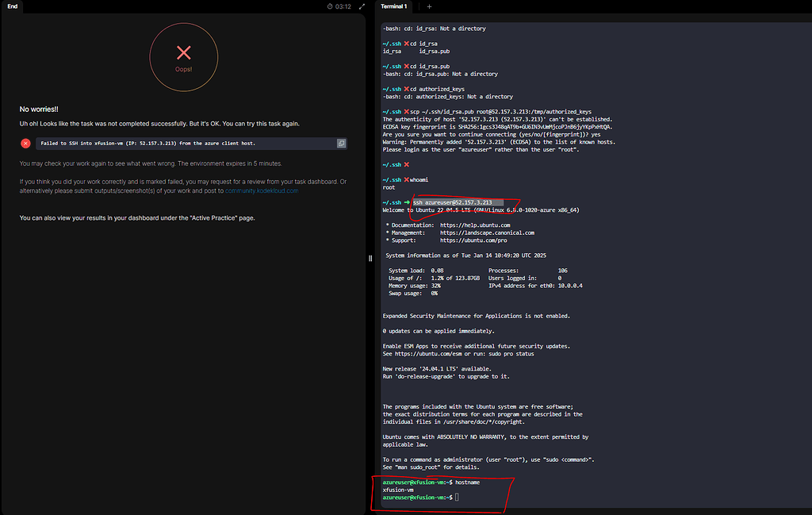Click the expand panel arrows icon

(x=362, y=6)
